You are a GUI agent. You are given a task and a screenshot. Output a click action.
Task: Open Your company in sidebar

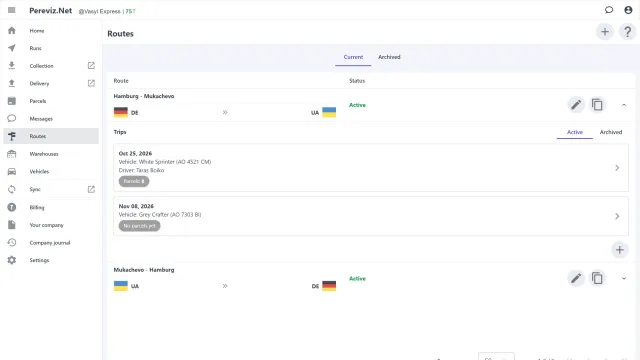46,225
